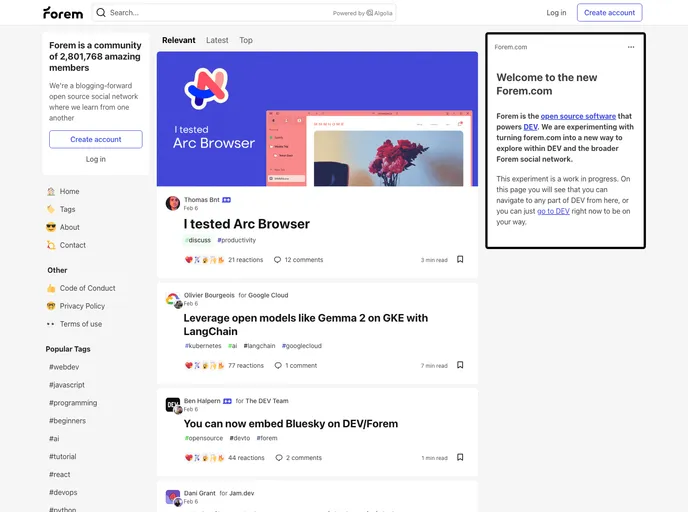This screenshot has height=512, width=688.
Task: Open the Arc Browser cover image
Action: 317,119
